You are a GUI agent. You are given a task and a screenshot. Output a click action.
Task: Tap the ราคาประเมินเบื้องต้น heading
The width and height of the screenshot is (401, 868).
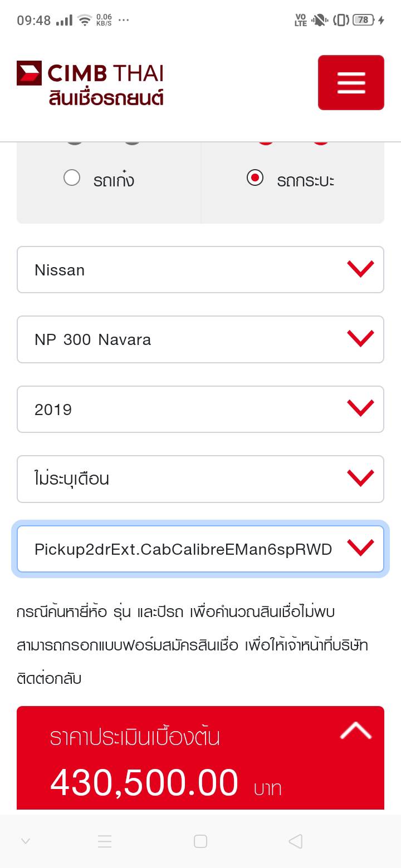pos(135,737)
